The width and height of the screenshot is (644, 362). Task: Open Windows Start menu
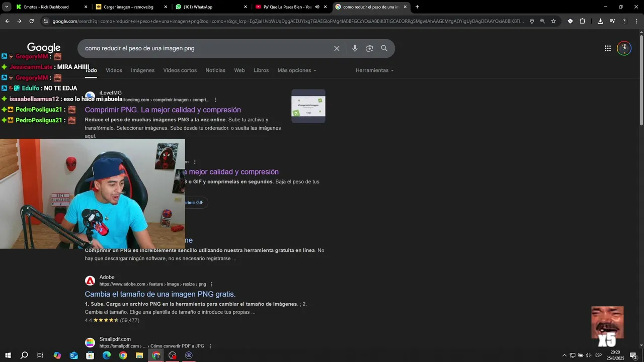8,355
